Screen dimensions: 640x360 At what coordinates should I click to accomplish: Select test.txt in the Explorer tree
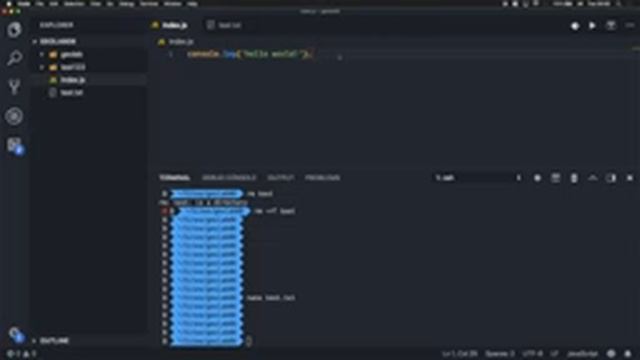coord(89,93)
